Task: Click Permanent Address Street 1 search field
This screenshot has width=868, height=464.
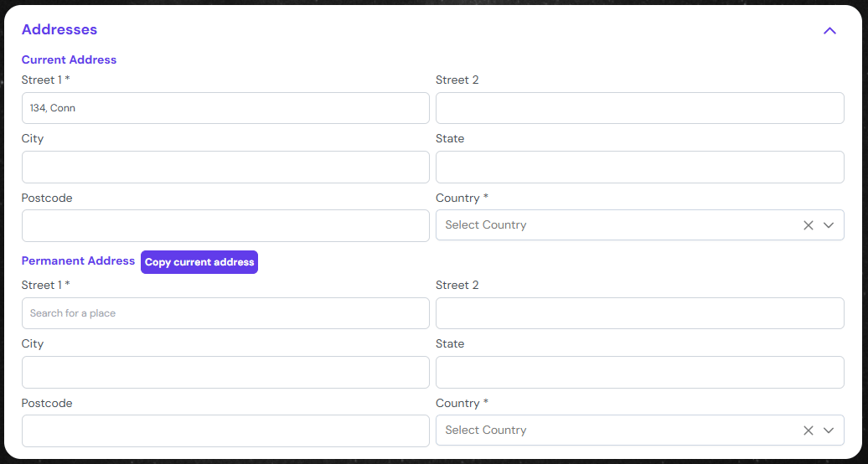Action: (x=225, y=313)
